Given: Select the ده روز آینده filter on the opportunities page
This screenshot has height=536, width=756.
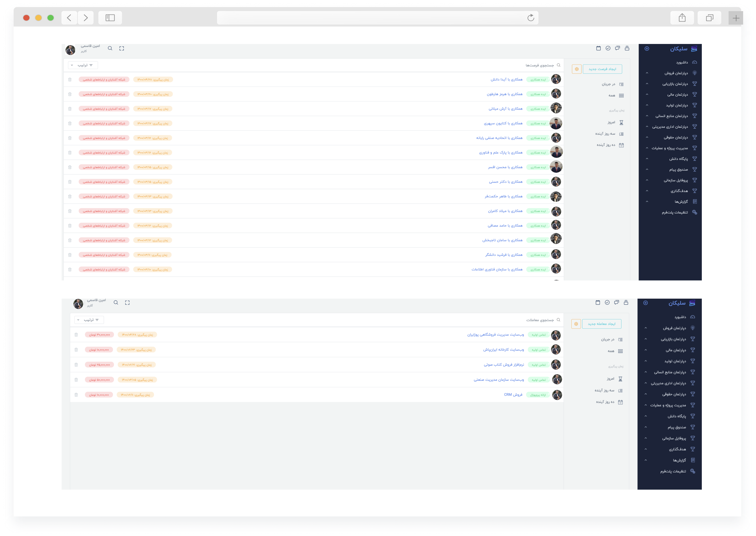Looking at the screenshot, I should pyautogui.click(x=606, y=145).
